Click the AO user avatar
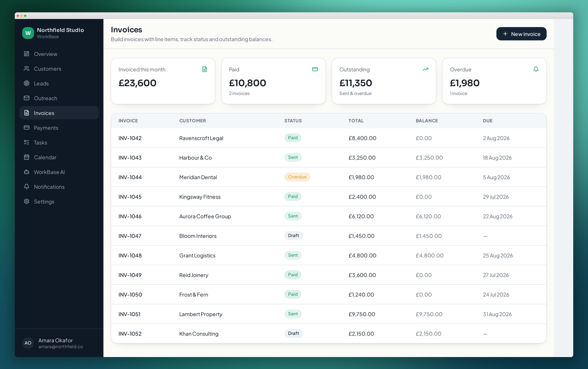Screen dimensions: 588x369 (28, 343)
